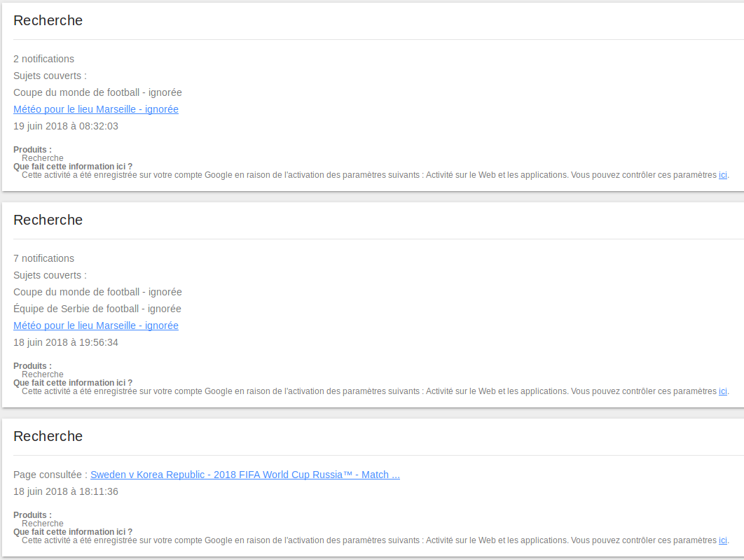The image size is (744, 560).
Task: Open the Météo pour le lieu Marseille link
Action: 95,109
